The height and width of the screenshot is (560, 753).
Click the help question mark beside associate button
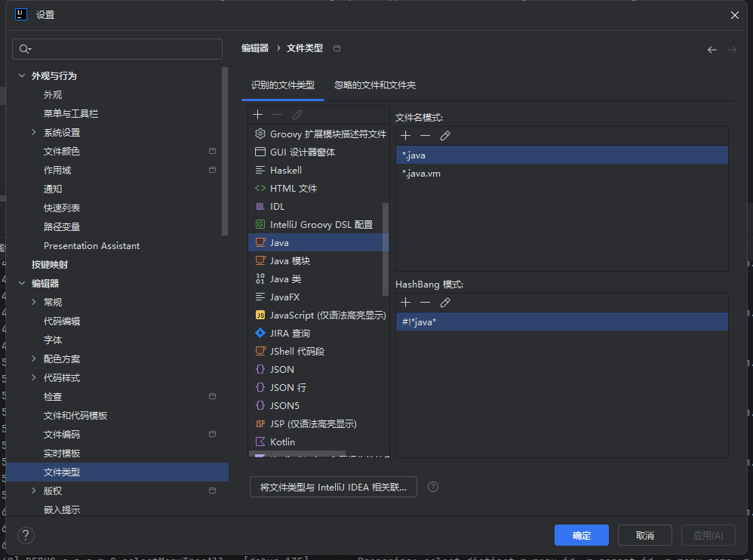pyautogui.click(x=433, y=487)
